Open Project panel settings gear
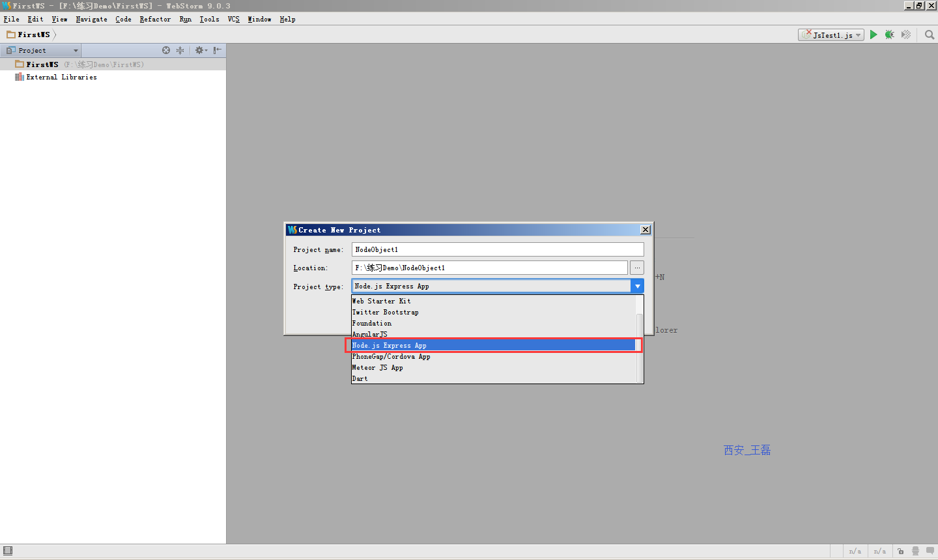 (x=201, y=50)
